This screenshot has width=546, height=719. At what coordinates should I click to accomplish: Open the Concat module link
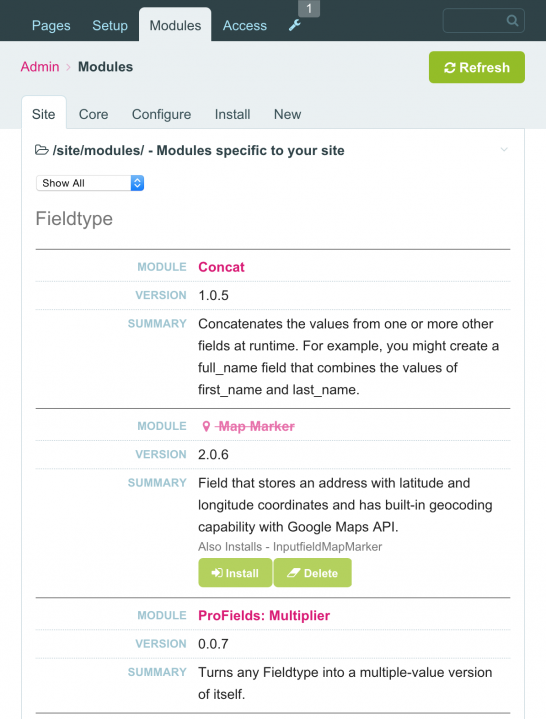coord(221,267)
